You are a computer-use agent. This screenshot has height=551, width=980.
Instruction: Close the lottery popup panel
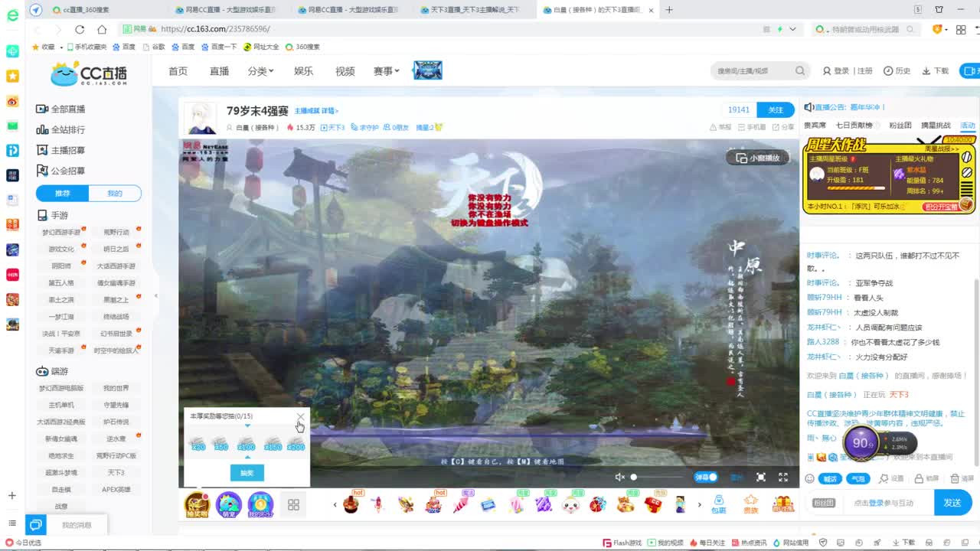(x=300, y=416)
